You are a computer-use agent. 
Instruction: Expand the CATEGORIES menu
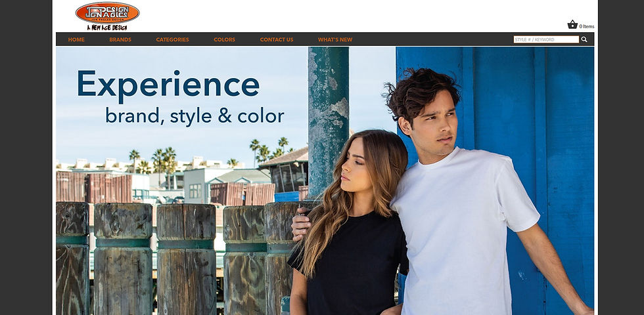click(x=172, y=40)
